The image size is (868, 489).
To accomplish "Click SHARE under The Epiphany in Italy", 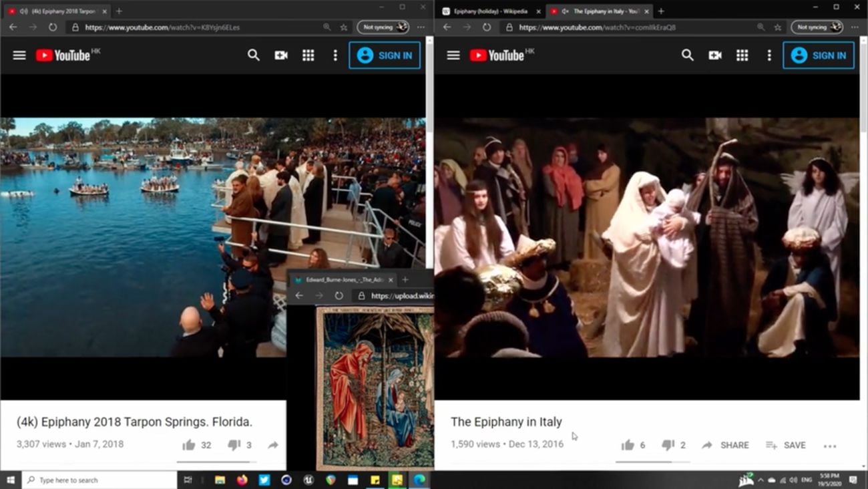I will 725,445.
